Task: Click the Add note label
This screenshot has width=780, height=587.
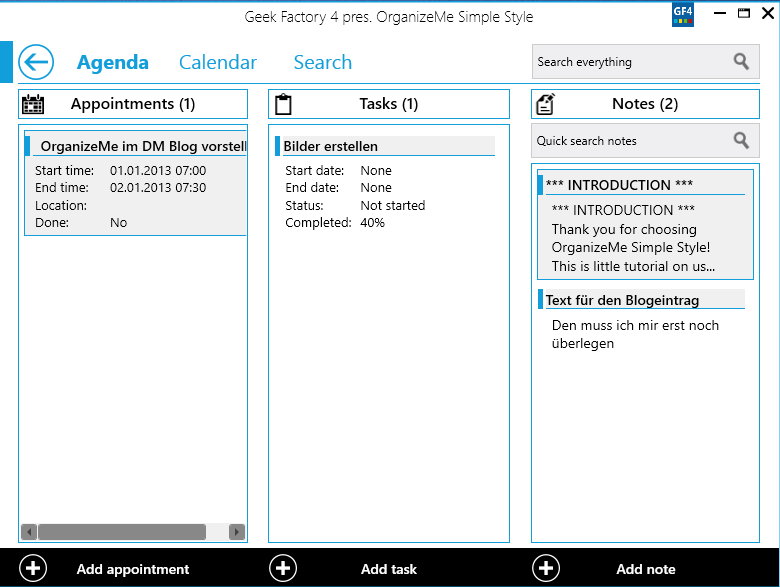Action: [646, 569]
